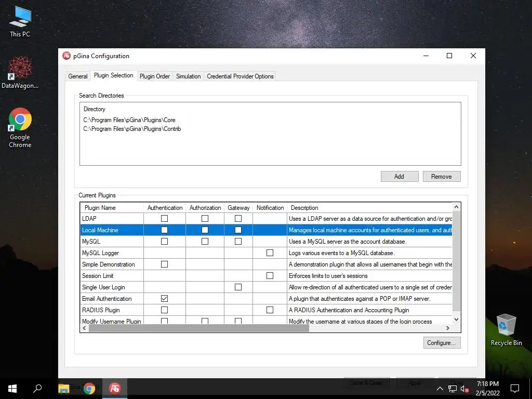This screenshot has width=532, height=399.
Task: Click horizontal scroll-right arrow
Action: click(448, 328)
